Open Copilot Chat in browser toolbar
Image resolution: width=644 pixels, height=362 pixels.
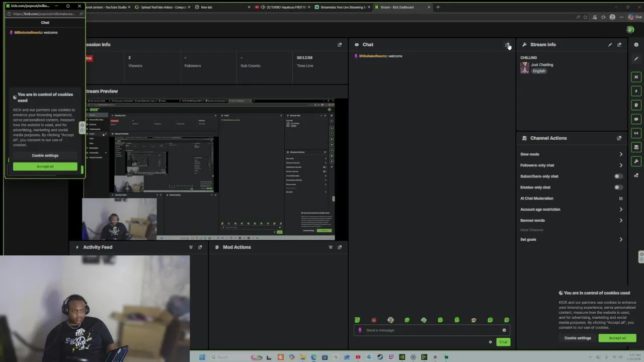coord(634,17)
